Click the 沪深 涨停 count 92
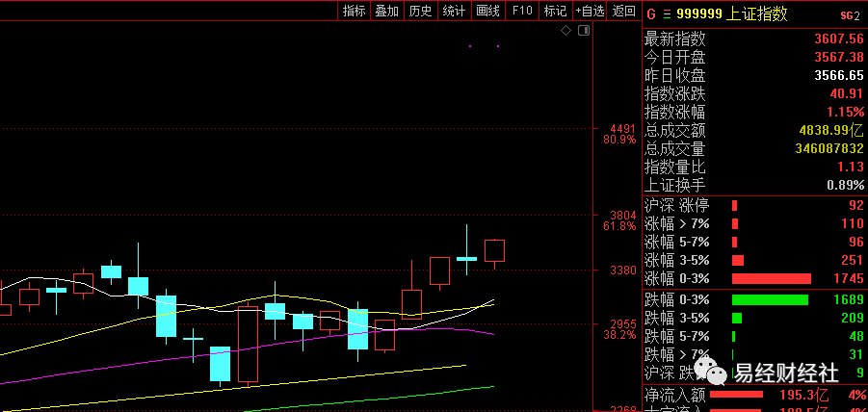 tap(855, 206)
